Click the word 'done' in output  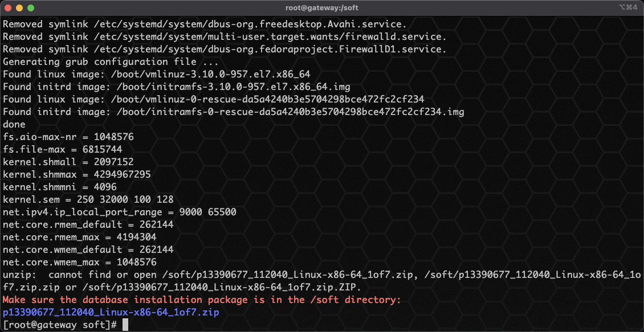click(14, 124)
